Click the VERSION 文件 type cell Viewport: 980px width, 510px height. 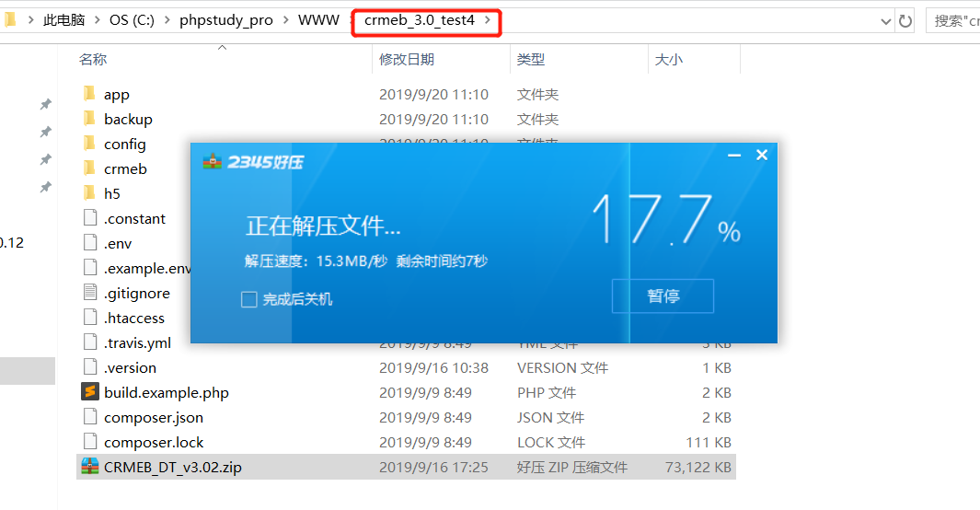pos(562,367)
